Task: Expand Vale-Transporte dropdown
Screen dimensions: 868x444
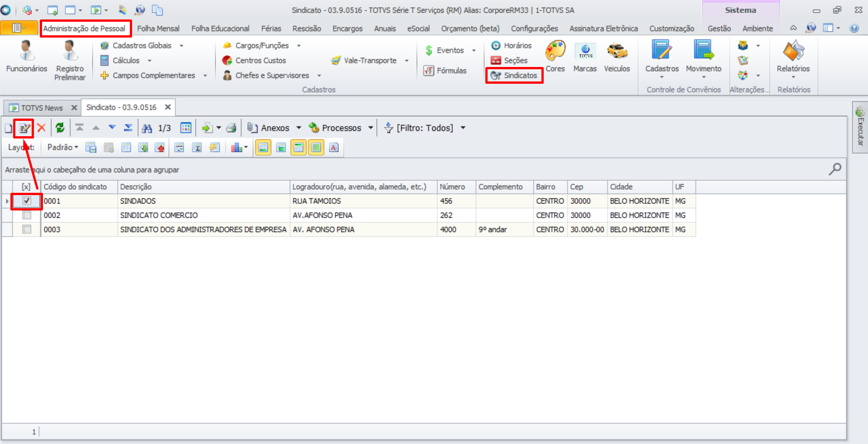Action: pos(407,61)
